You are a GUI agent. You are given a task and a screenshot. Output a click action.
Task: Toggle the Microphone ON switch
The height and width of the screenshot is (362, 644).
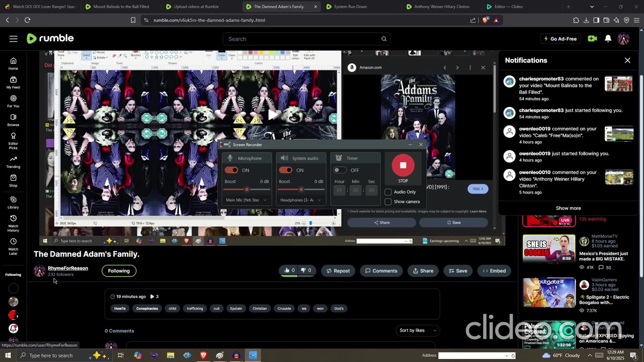tap(231, 170)
